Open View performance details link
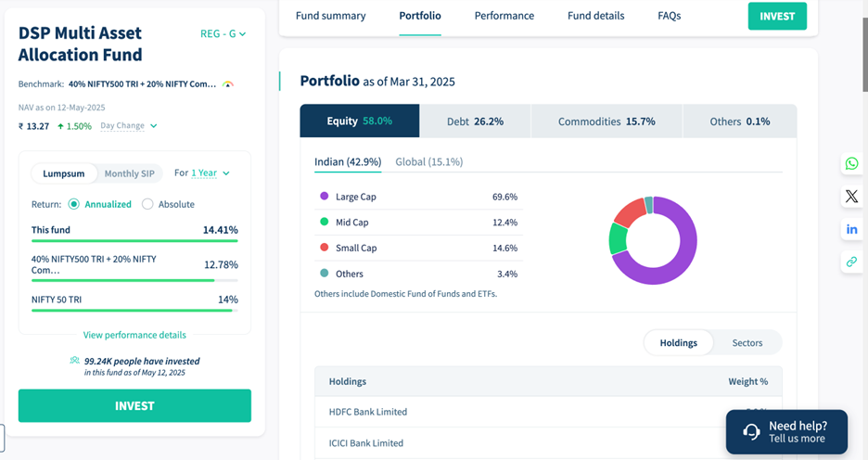 click(x=134, y=335)
